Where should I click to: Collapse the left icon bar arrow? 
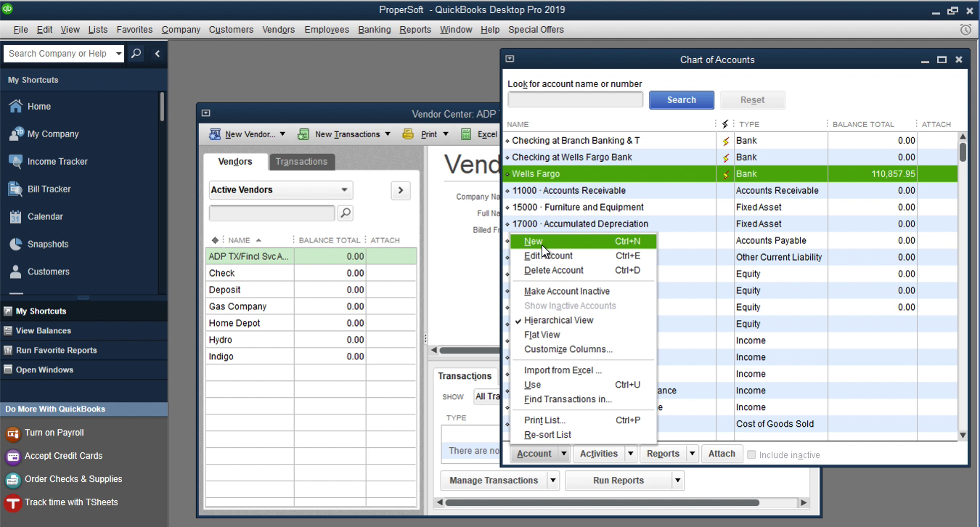(x=157, y=54)
